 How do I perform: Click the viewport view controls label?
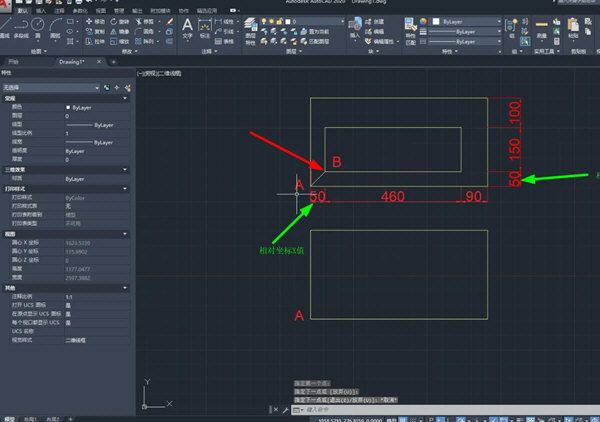tap(159, 73)
